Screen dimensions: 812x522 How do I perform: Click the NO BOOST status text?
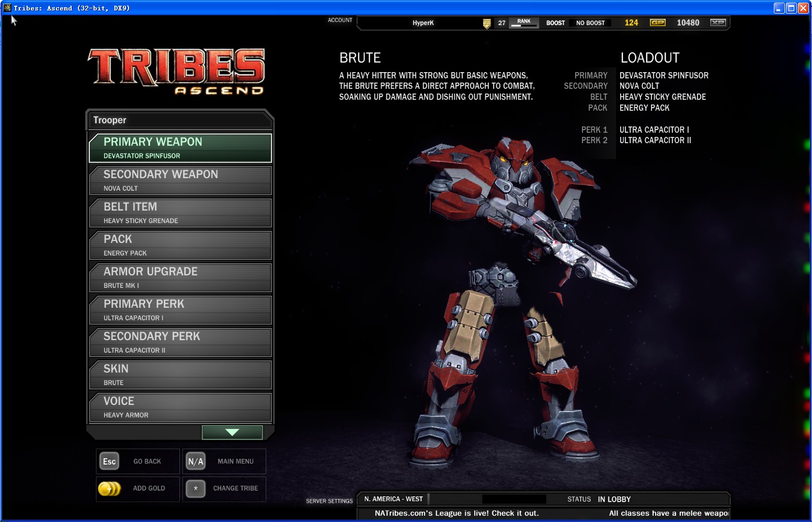coord(590,23)
